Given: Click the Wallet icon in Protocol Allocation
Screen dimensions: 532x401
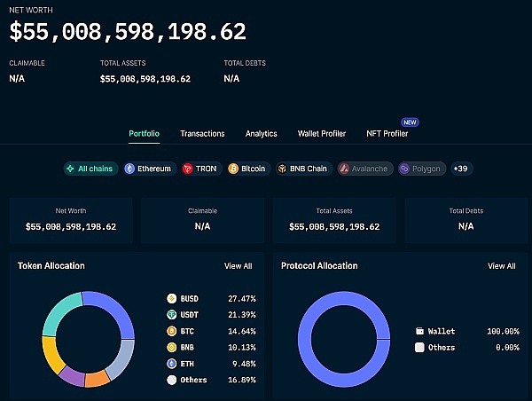Looking at the screenshot, I should tap(419, 331).
